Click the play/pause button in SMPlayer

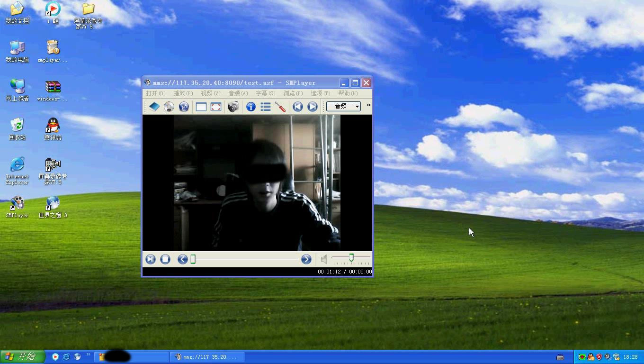point(151,259)
